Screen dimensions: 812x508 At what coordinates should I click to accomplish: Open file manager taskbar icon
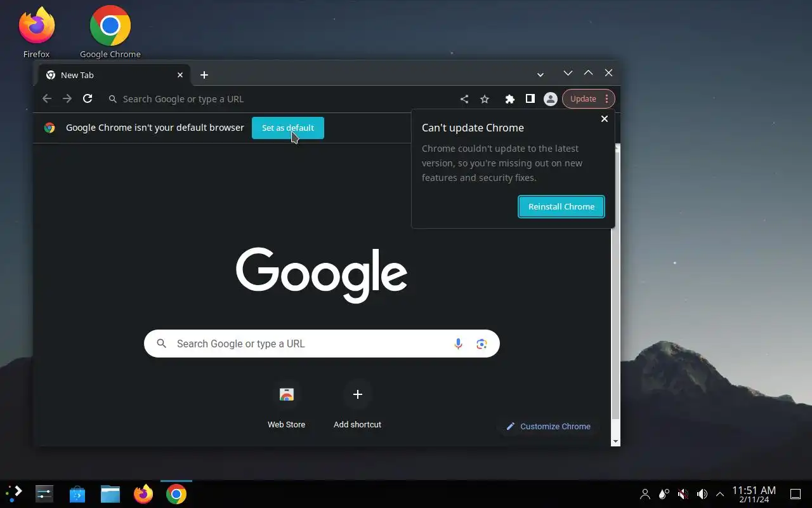(110, 494)
